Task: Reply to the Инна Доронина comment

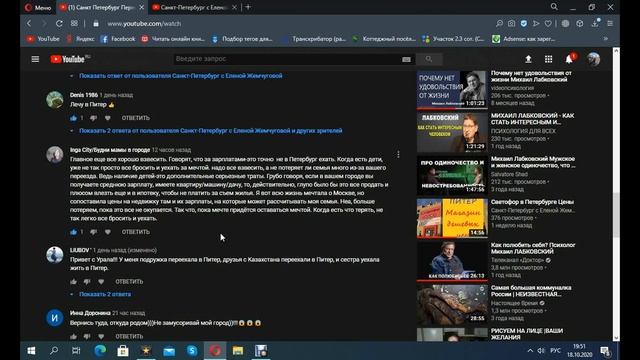Action: (x=129, y=336)
